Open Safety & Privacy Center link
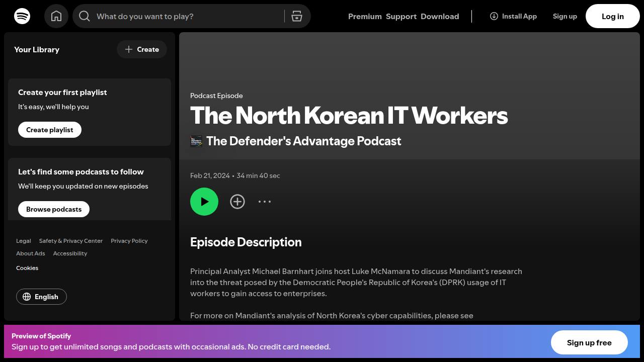The height and width of the screenshot is (362, 644). [x=71, y=241]
